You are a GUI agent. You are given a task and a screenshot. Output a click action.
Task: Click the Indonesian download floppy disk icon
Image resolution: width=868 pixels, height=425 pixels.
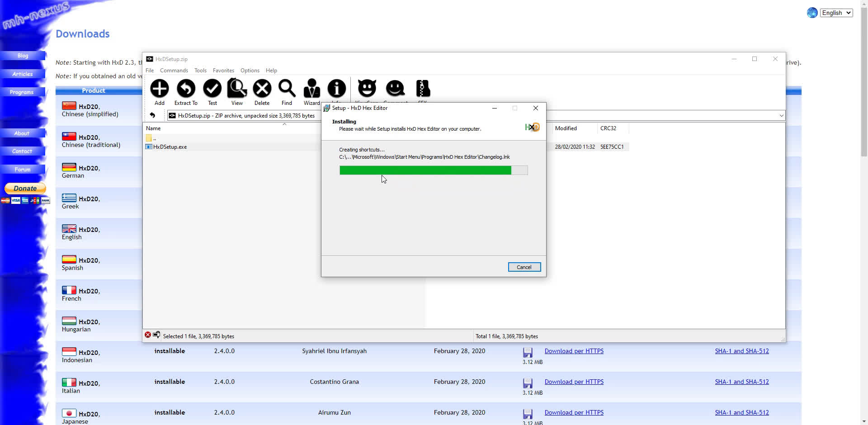click(528, 353)
